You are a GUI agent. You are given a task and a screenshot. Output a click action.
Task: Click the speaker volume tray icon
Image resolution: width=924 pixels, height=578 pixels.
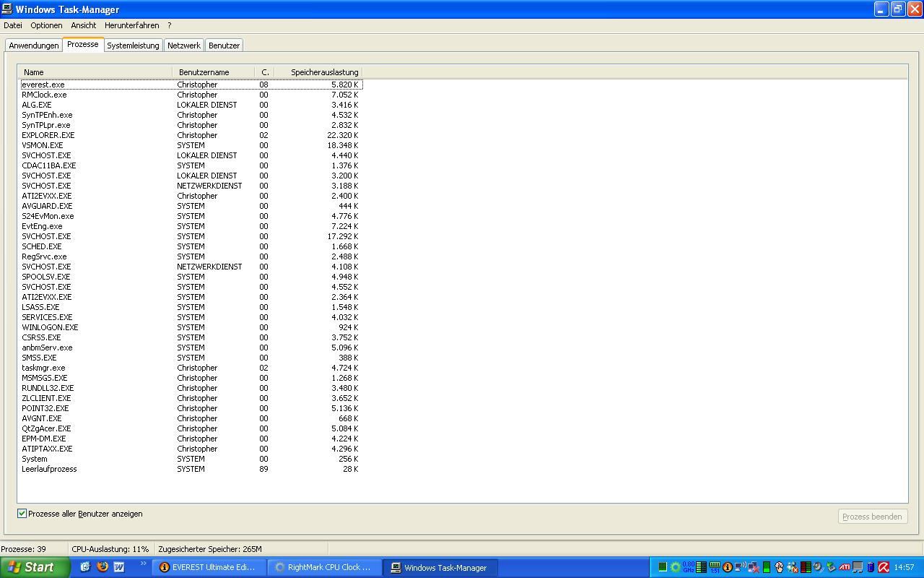pos(818,567)
